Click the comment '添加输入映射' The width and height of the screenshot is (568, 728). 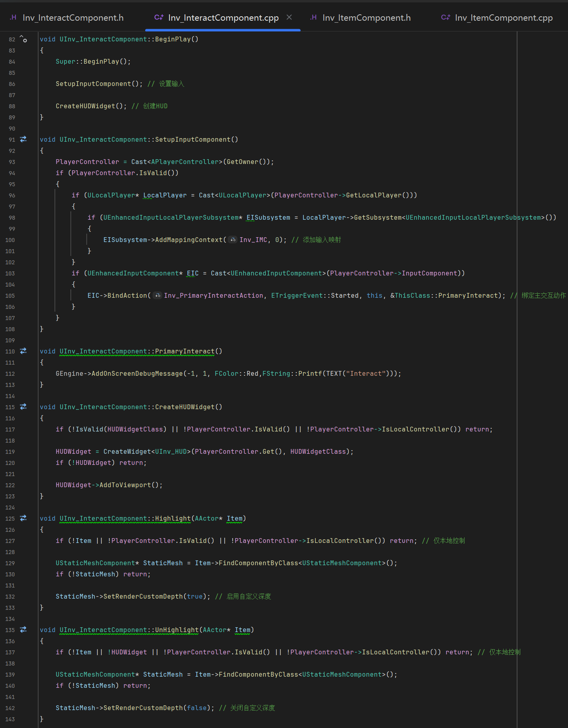322,240
